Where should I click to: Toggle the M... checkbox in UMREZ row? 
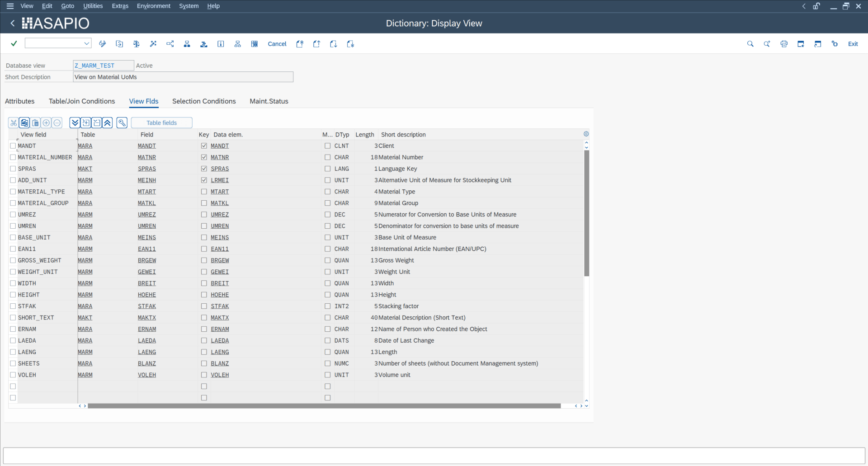click(327, 215)
